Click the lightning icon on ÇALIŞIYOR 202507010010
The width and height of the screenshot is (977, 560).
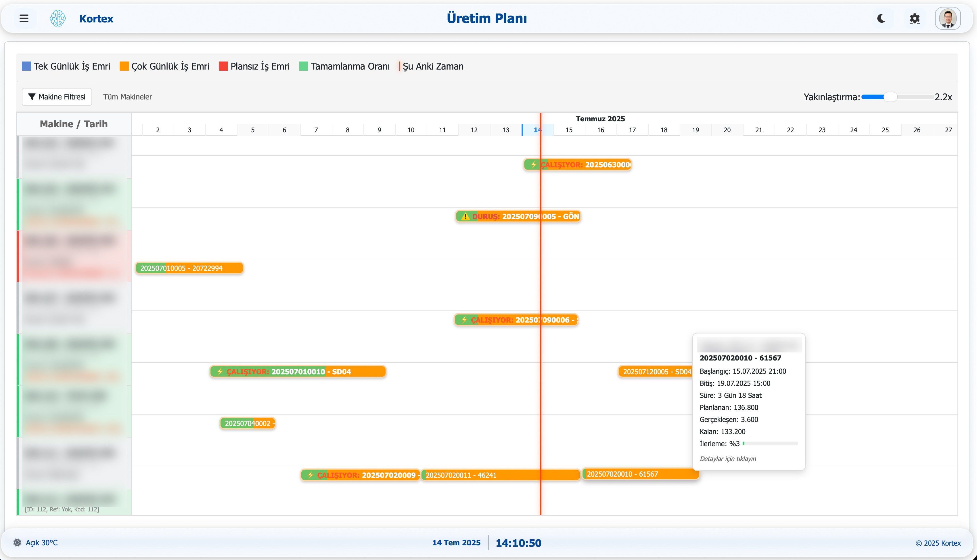[219, 371]
